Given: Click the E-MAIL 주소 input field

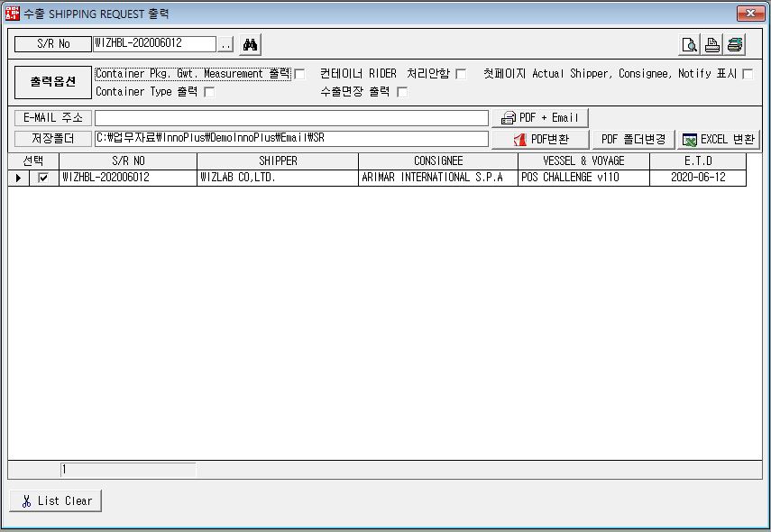Looking at the screenshot, I should coord(291,118).
